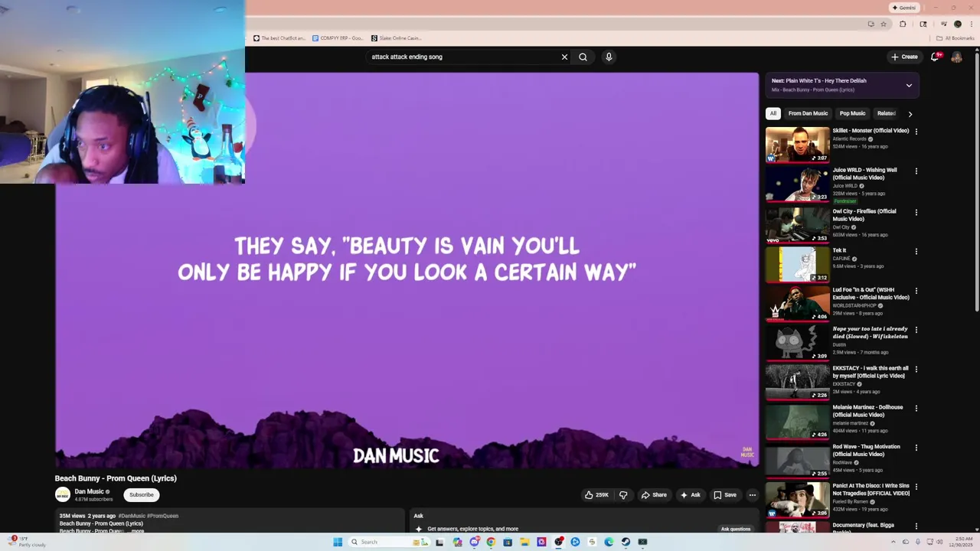Image resolution: width=980 pixels, height=551 pixels.
Task: Open 'The best ChatBot' bookmark
Action: [279, 38]
